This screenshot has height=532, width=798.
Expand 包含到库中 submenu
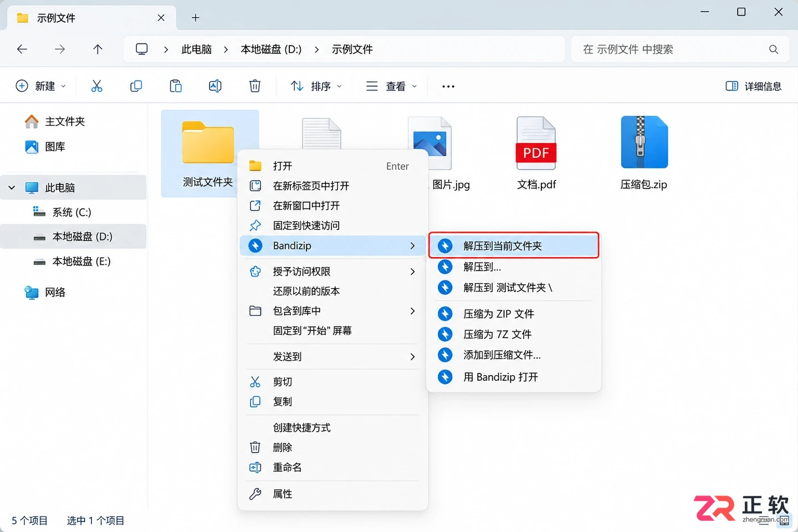pos(332,311)
